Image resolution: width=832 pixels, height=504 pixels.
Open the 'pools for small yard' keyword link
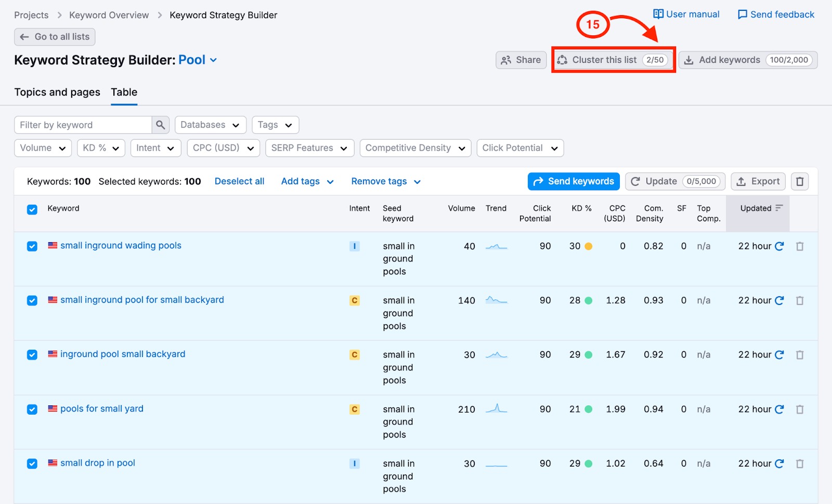(x=102, y=408)
